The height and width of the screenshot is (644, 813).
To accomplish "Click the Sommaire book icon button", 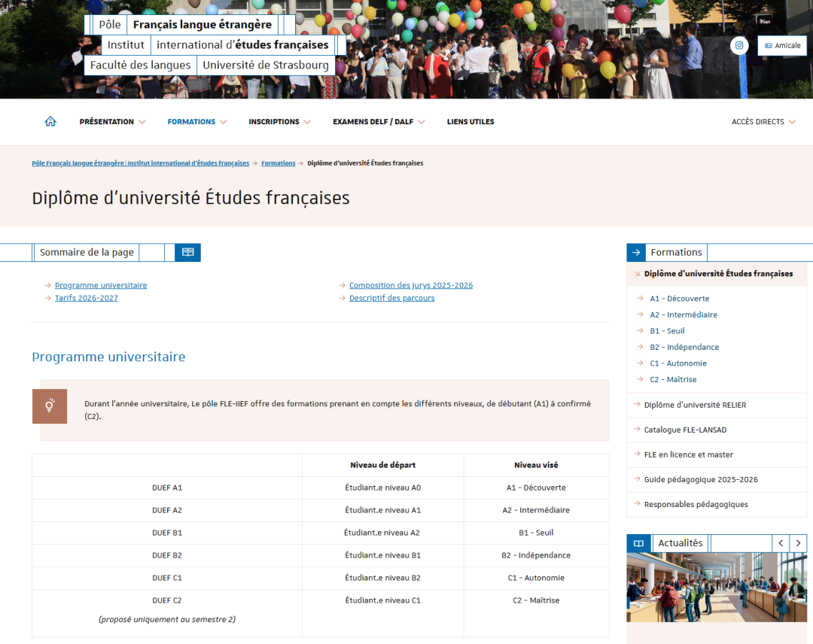I will (187, 253).
